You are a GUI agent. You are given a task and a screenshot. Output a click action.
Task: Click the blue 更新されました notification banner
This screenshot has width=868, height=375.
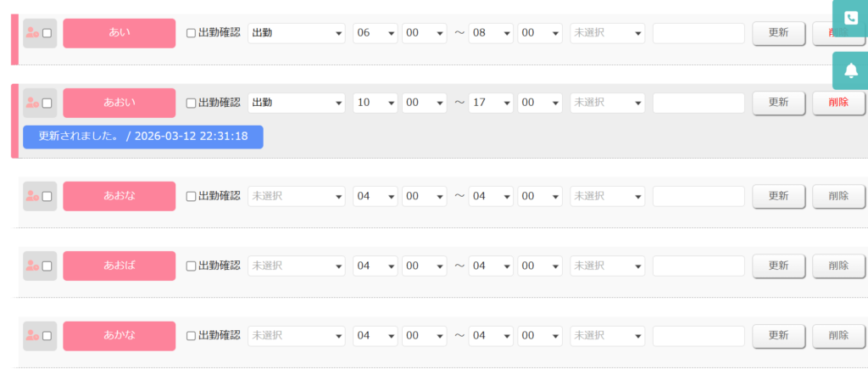tap(142, 137)
